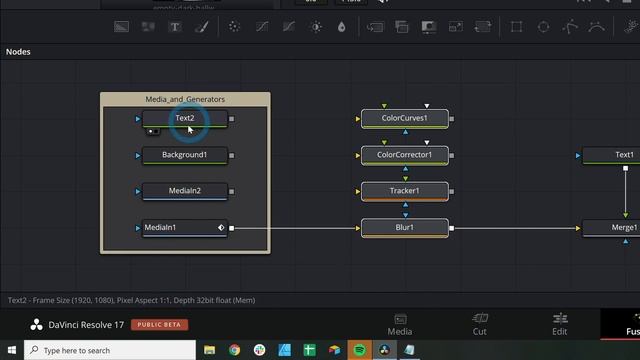Click the keyframe diamond on MediaIn1 node
Screen dimensions: 640x360
tap(221, 228)
